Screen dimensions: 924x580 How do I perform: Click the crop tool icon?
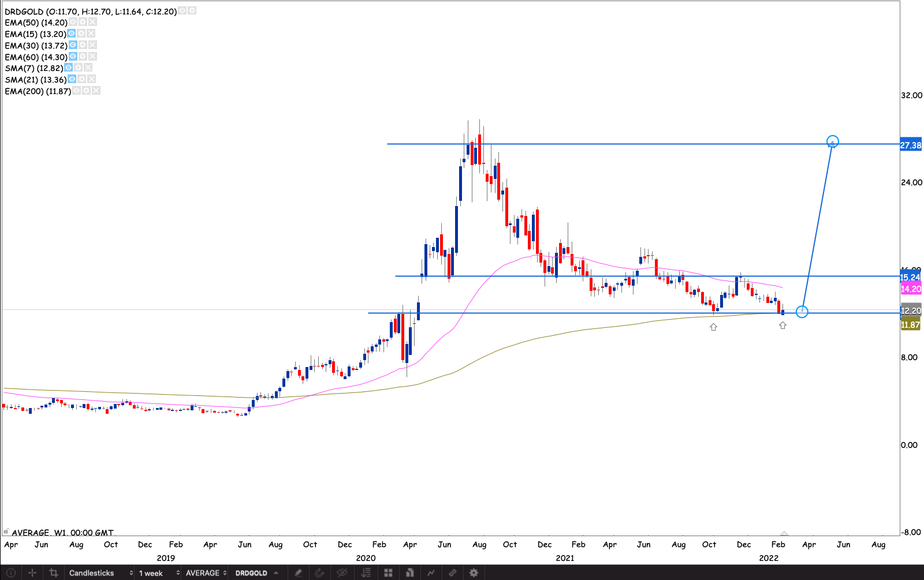54,573
